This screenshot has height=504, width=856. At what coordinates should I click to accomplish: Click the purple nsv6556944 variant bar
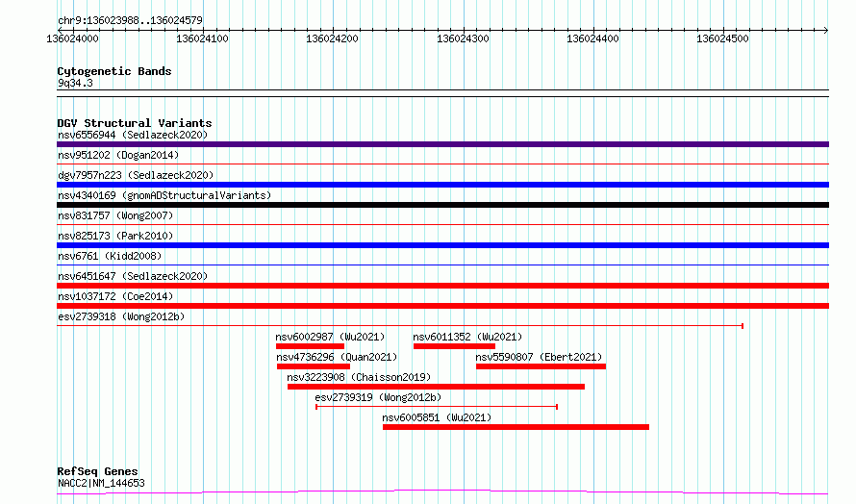tap(442, 144)
